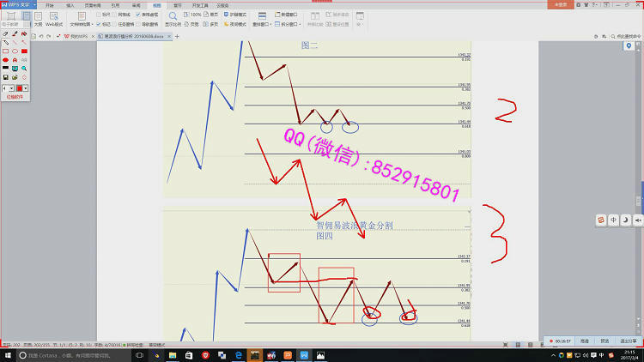The height and width of the screenshot is (362, 644).
Task: Click the outline view icon
Action: (38, 15)
